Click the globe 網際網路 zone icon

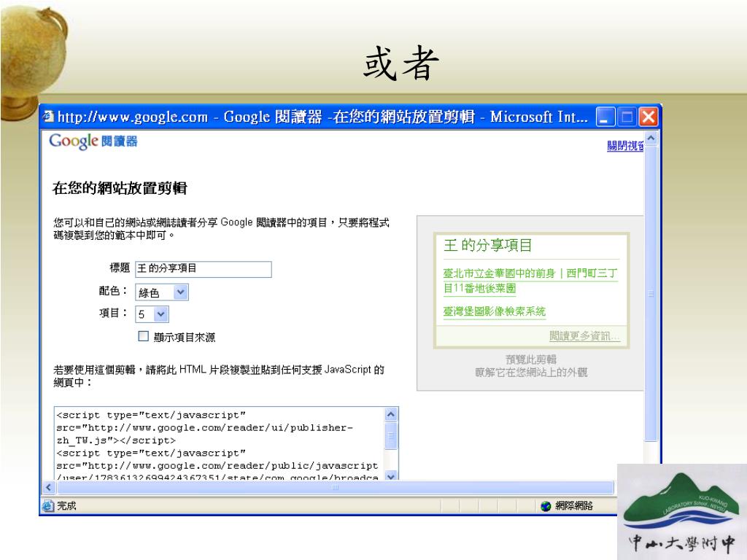546,506
